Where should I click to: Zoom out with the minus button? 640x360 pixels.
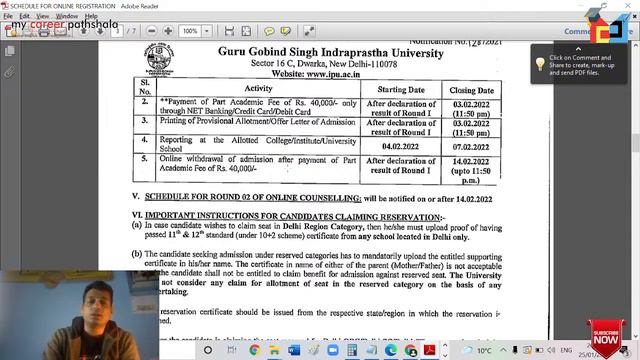[x=151, y=31]
